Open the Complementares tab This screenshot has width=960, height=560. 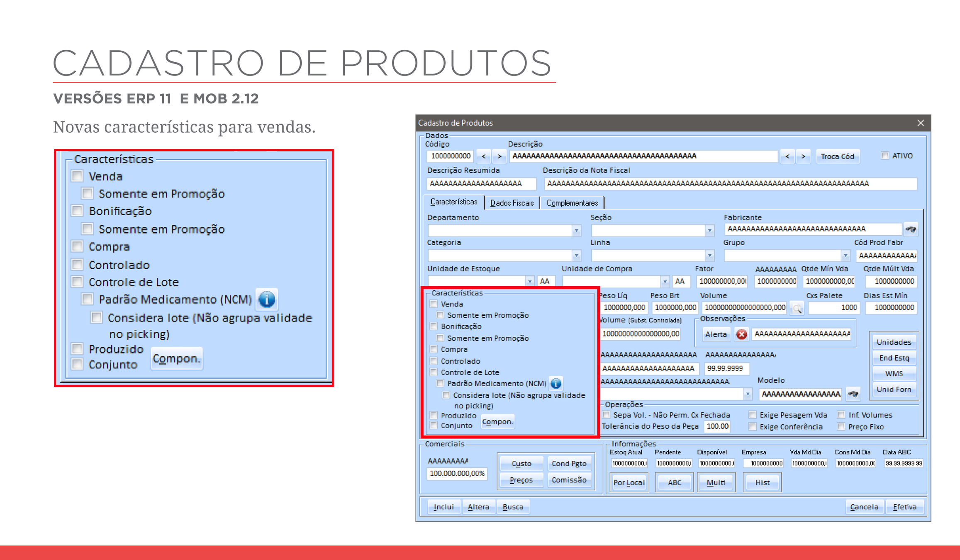coord(572,203)
